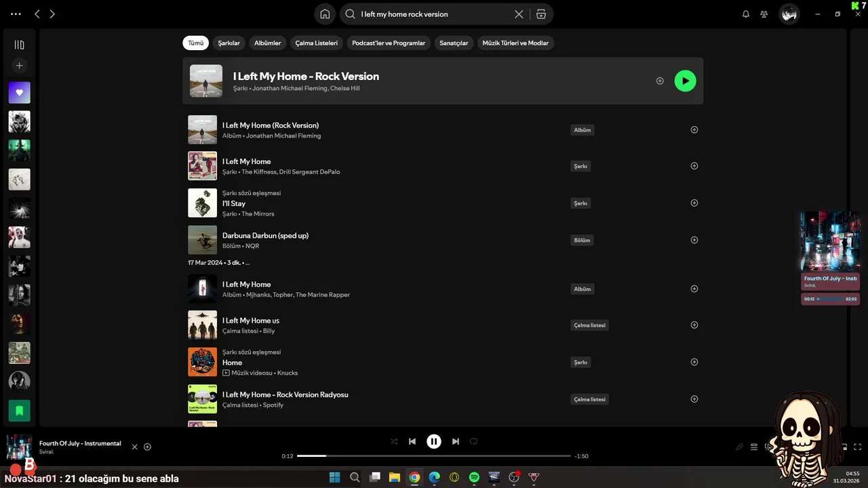Toggle shuffle in playback controls
This screenshot has width=868, height=488.
394,441
